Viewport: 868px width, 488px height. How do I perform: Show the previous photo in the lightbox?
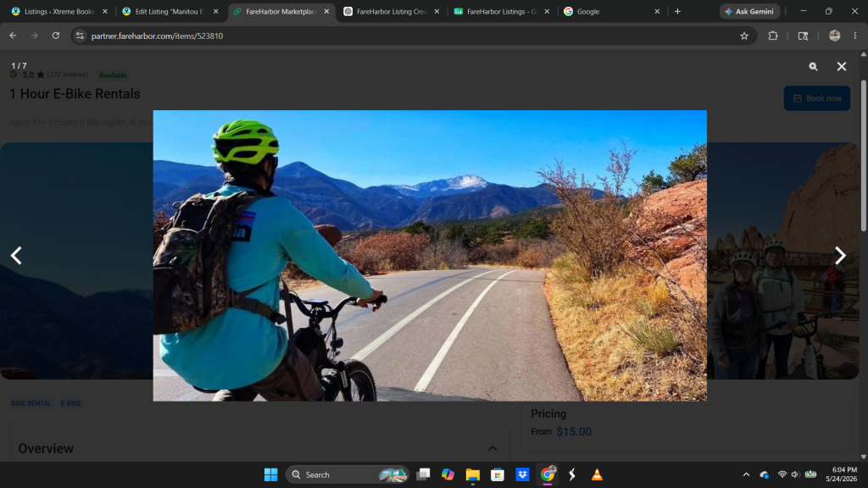tap(17, 256)
